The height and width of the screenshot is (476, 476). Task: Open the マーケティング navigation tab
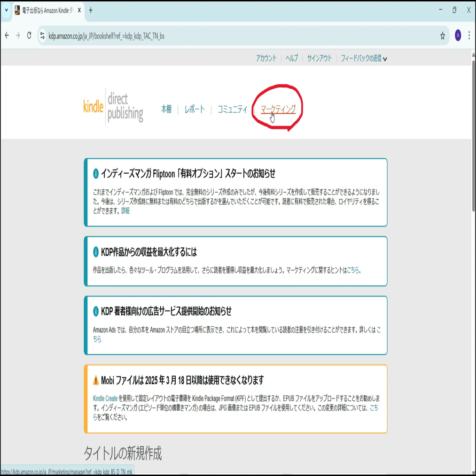(278, 109)
